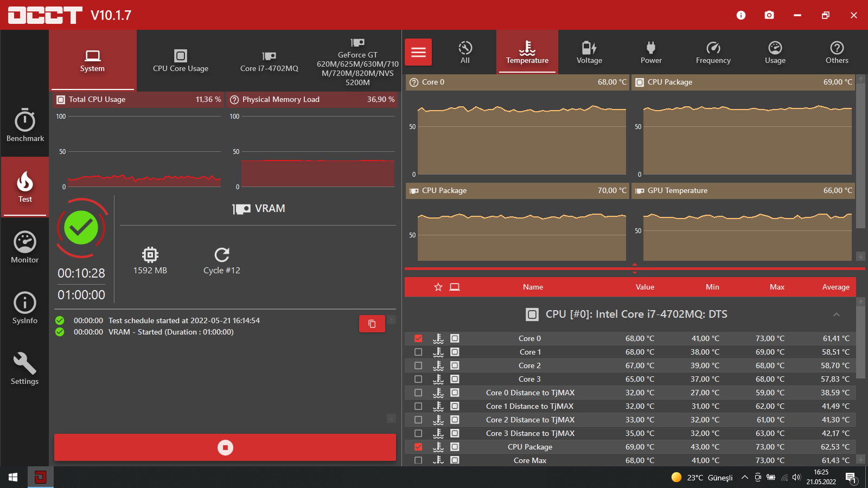Click the thermometer icon in Core 3 row
Image resolution: width=868 pixels, height=488 pixels.
tap(438, 379)
